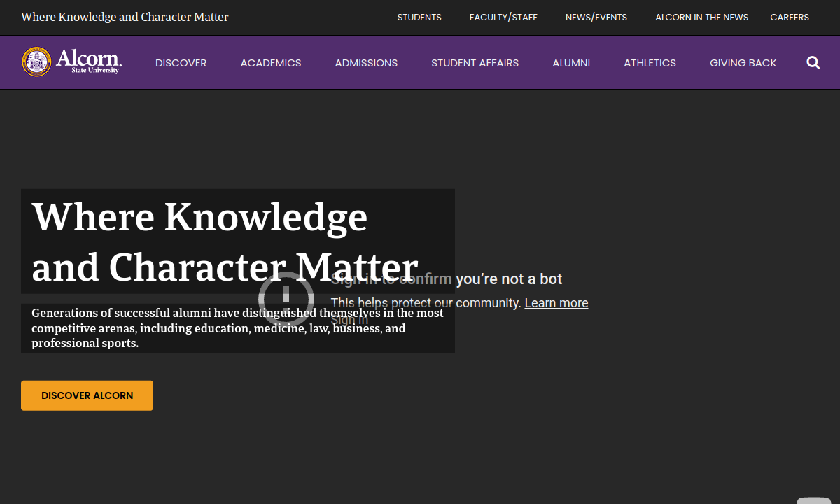
Task: Click the search magnifier icon
Action: [813, 63]
